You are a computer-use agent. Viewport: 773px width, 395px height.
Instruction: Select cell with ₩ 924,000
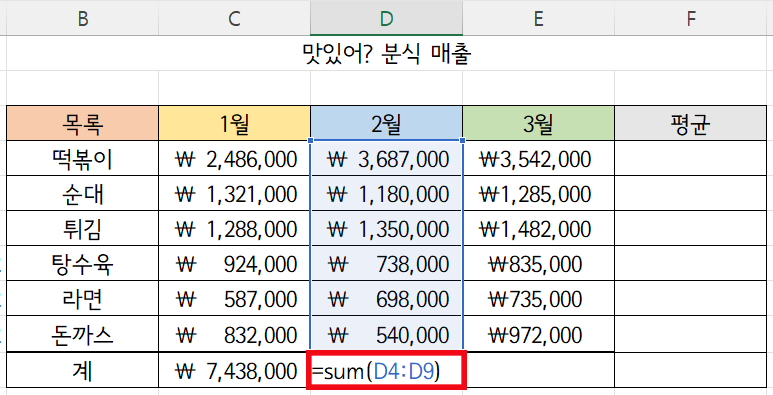pyautogui.click(x=234, y=263)
